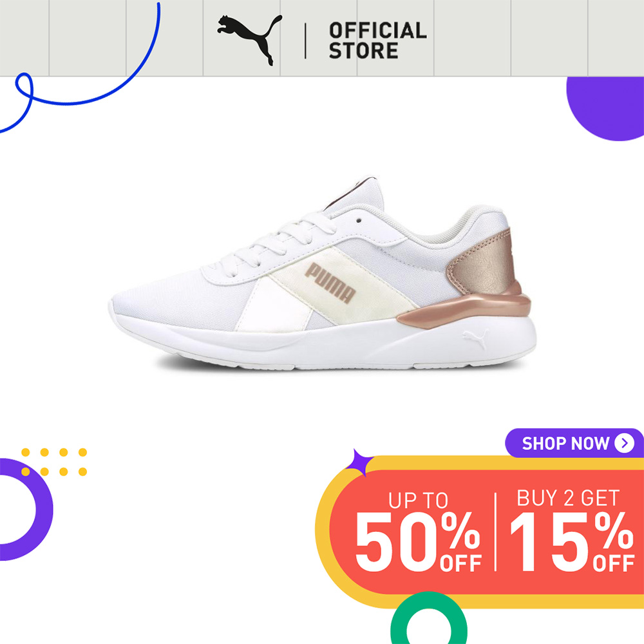
Task: Click the arrow circle in SHOP NOW
Action: pos(624,443)
